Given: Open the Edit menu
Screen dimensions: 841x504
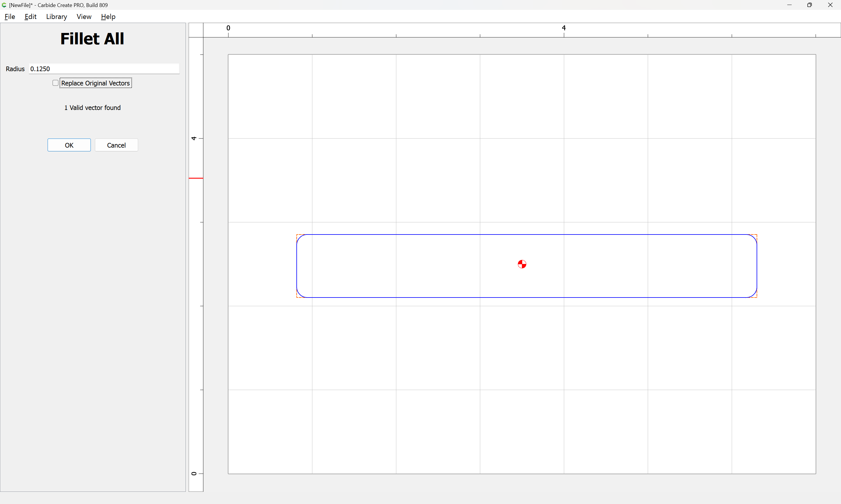Looking at the screenshot, I should (x=30, y=17).
